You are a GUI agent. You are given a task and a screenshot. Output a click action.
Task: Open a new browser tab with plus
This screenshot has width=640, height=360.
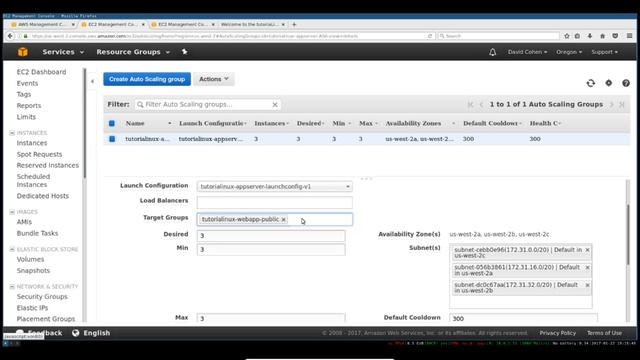294,24
